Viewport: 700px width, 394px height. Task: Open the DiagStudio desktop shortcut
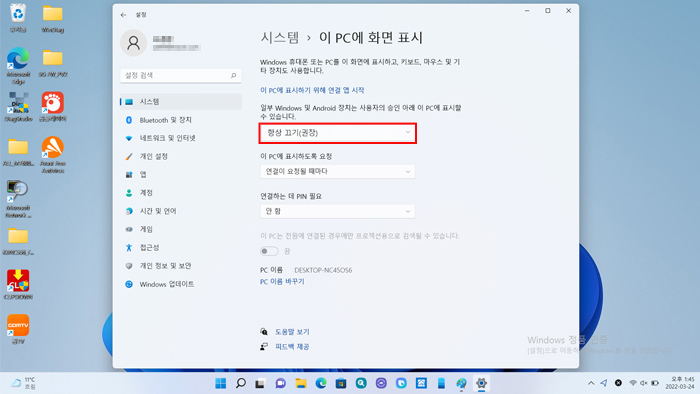[18, 107]
